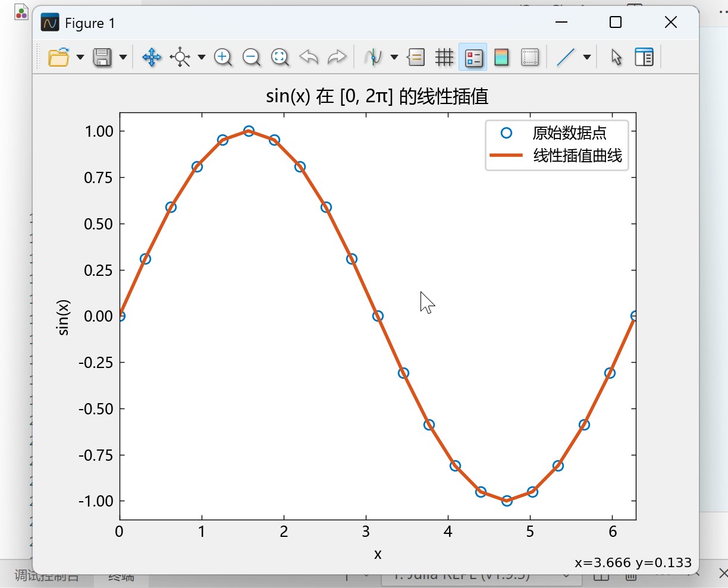Click x-axis tick label 1
Screen dimensions: 728x588
pos(202,532)
